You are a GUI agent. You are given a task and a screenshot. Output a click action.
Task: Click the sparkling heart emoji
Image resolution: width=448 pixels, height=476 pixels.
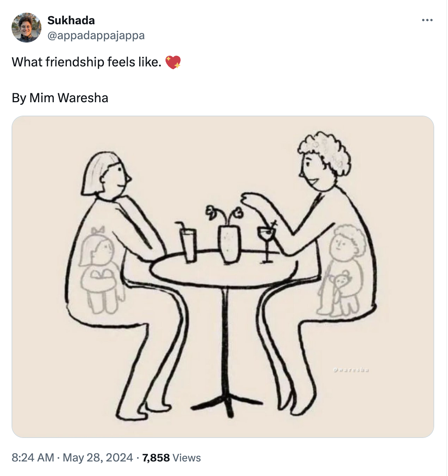coord(173,62)
